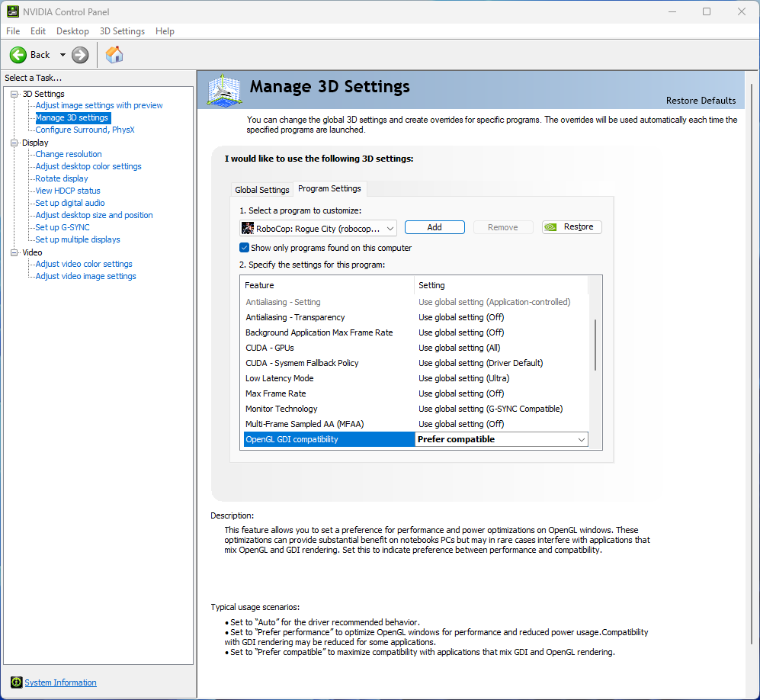Select Multi-Frame Sampled AA (MFAA) row
This screenshot has height=700, width=760.
point(416,424)
